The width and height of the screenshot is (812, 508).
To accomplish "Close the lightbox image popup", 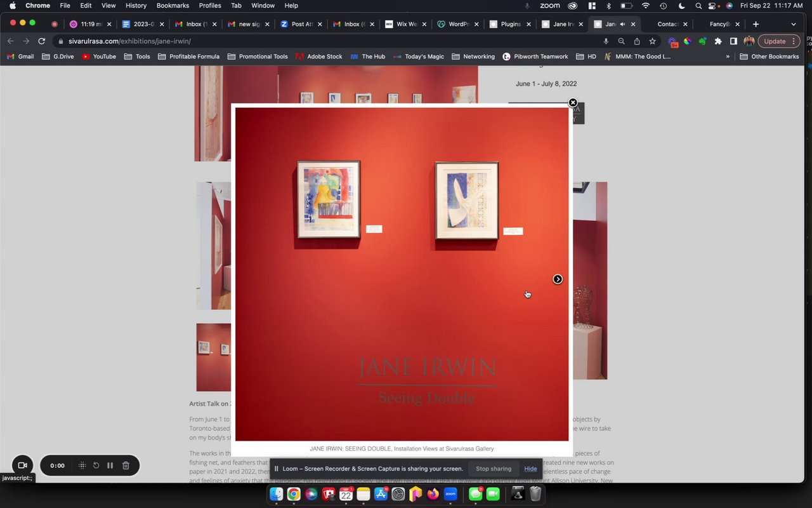I will point(573,103).
